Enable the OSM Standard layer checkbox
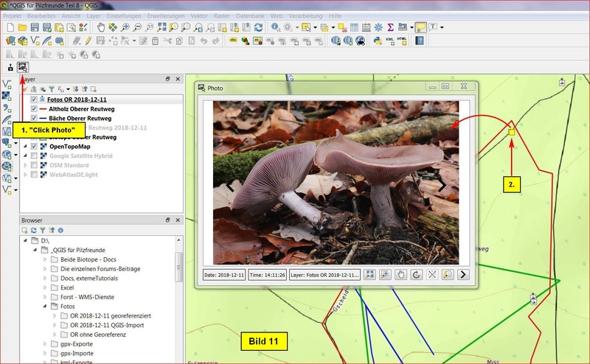Viewport: 590px width, 364px height. 34,165
